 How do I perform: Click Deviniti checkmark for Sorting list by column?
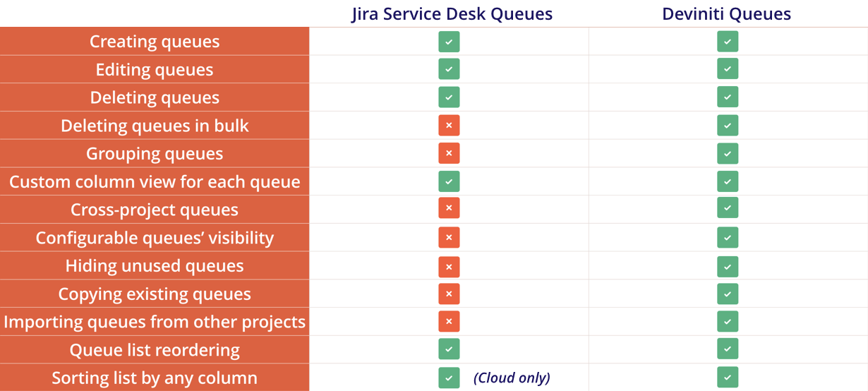click(728, 378)
